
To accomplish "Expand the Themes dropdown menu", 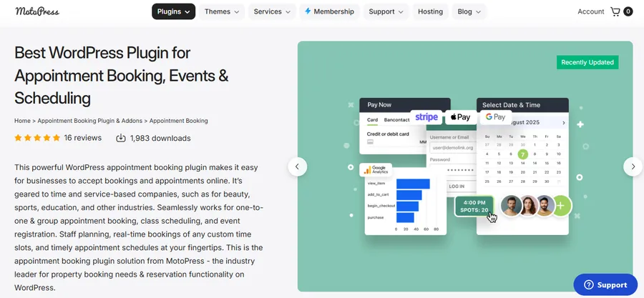I will tap(222, 11).
